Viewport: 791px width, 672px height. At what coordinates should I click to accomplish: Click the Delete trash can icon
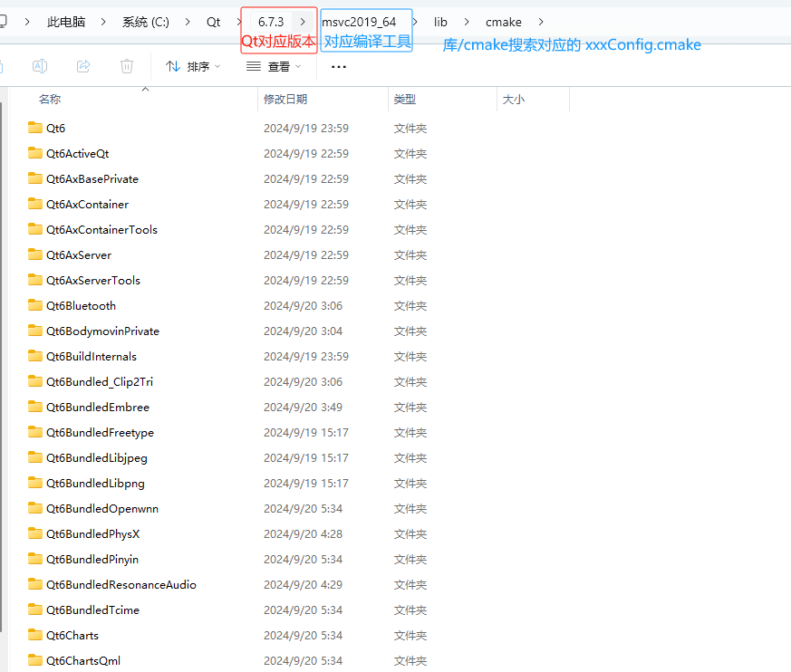[127, 66]
